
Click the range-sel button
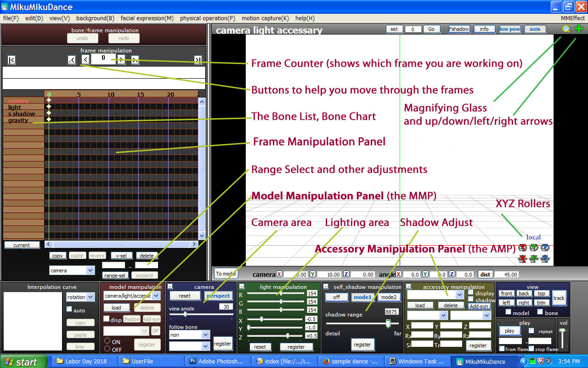[x=115, y=276]
